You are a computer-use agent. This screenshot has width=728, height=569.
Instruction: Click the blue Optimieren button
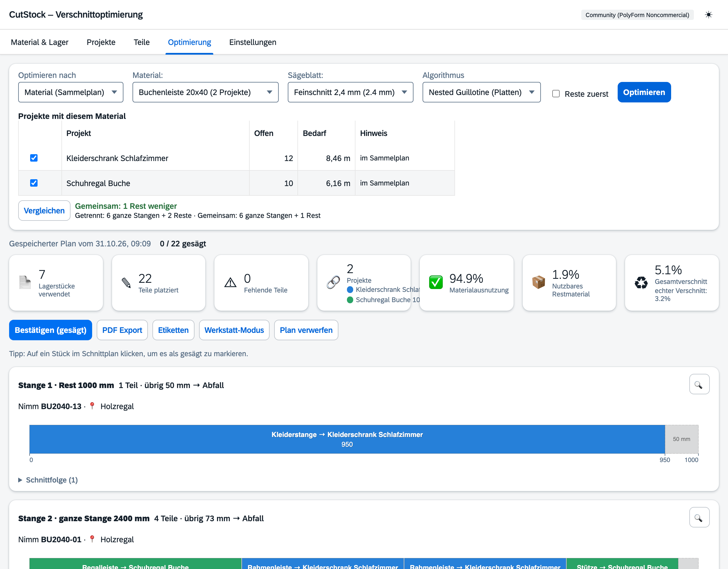[x=644, y=92]
